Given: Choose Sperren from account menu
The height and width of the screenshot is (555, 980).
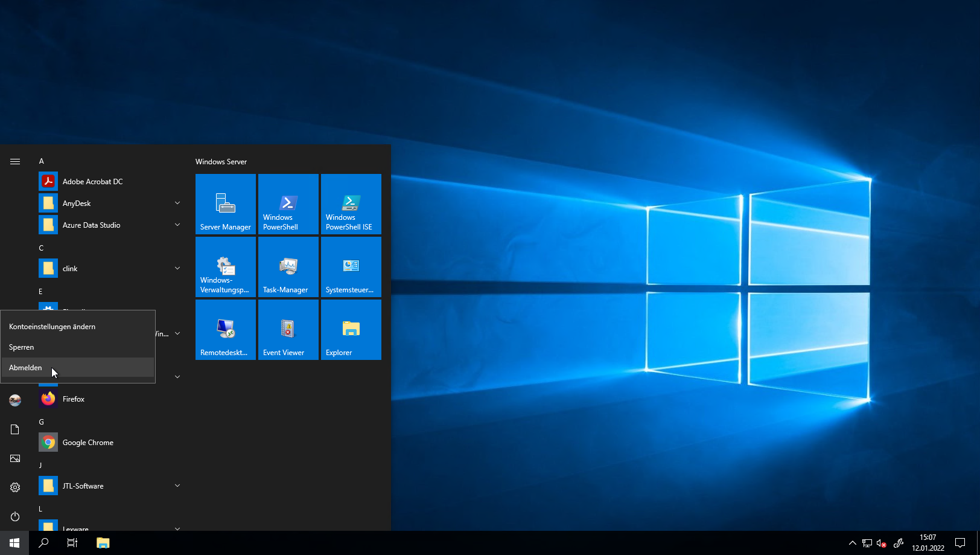Looking at the screenshot, I should [x=78, y=347].
